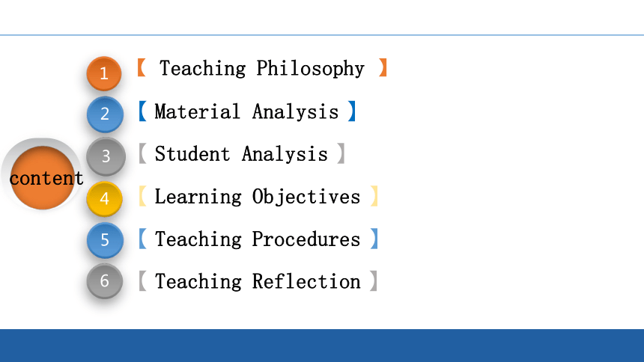Select the blue circle numbered 2
The height and width of the screenshot is (362, 644).
tap(105, 114)
